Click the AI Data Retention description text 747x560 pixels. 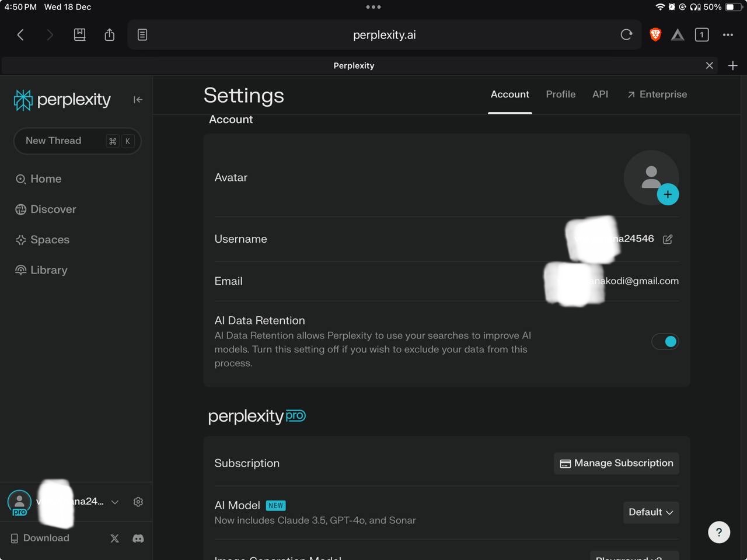[x=372, y=349]
